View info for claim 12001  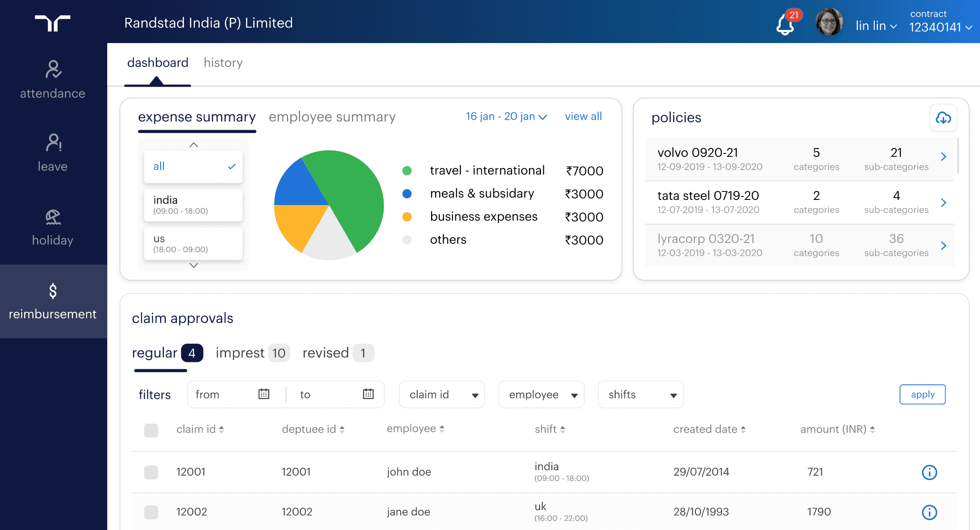coord(929,472)
